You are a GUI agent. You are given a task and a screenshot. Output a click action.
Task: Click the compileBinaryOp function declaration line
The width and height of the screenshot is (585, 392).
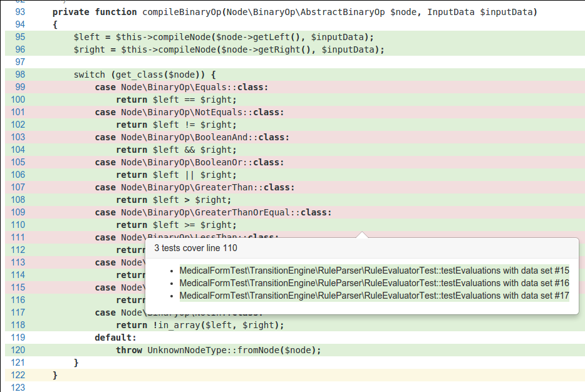coord(294,12)
